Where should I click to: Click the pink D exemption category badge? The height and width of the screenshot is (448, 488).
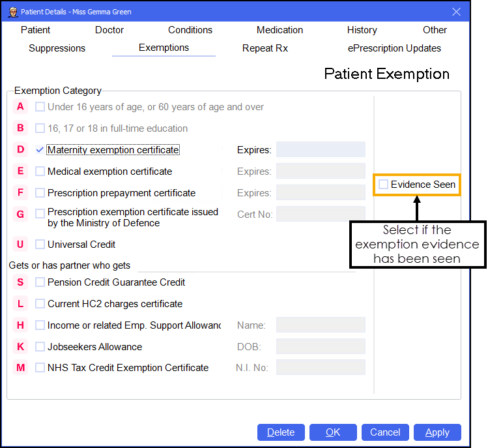21,150
